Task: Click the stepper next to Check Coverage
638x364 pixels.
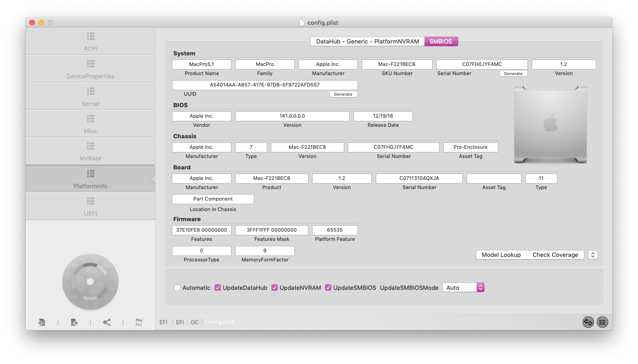Action: [x=593, y=255]
